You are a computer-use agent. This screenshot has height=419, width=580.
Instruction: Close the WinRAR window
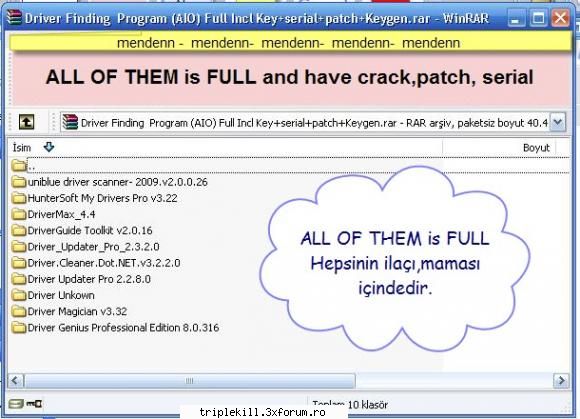tap(561, 18)
